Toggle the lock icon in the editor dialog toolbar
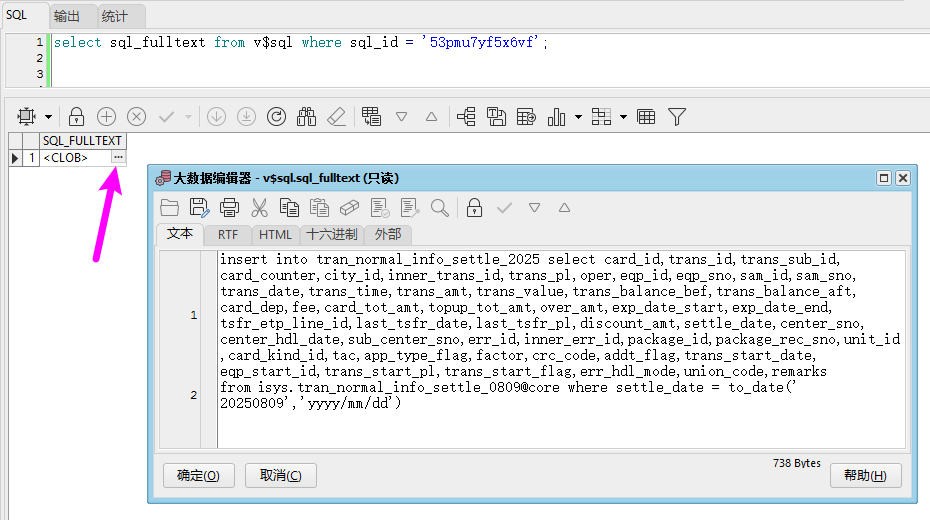Viewport: 930px width, 520px height. pos(475,208)
